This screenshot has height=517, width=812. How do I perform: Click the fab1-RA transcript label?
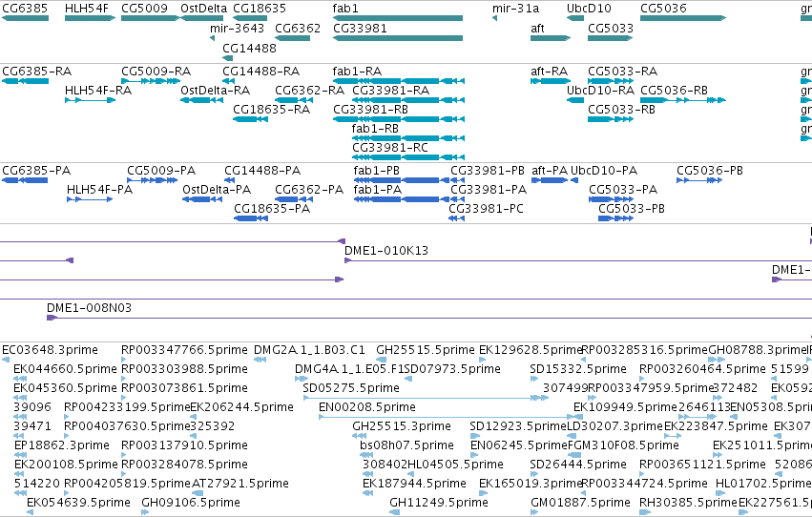(x=357, y=71)
